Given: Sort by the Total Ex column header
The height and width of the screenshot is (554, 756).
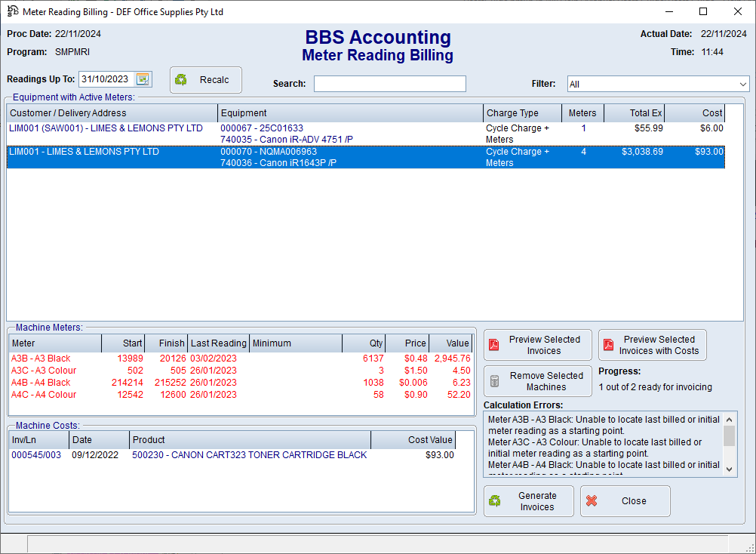Looking at the screenshot, I should pos(634,113).
